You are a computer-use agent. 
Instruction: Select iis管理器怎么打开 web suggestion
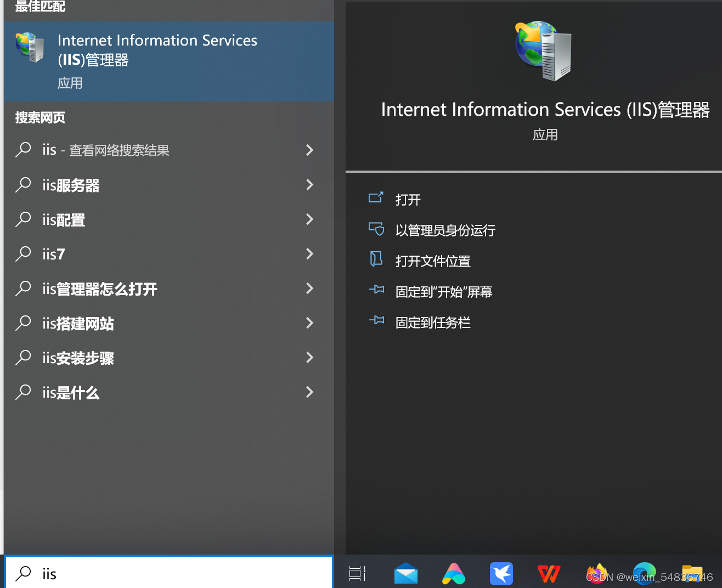click(100, 289)
